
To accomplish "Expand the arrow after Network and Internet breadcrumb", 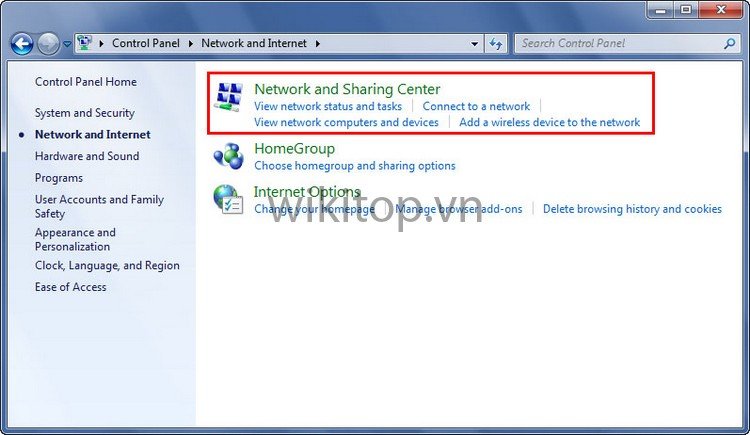I will [x=318, y=44].
